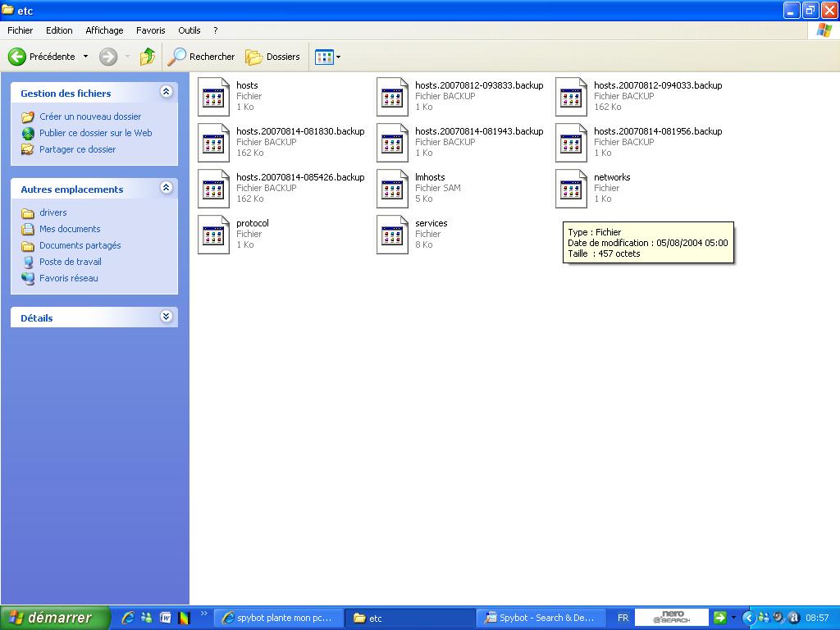Click the up-one-level folder icon
Image resolution: width=840 pixels, height=630 pixels.
148,57
